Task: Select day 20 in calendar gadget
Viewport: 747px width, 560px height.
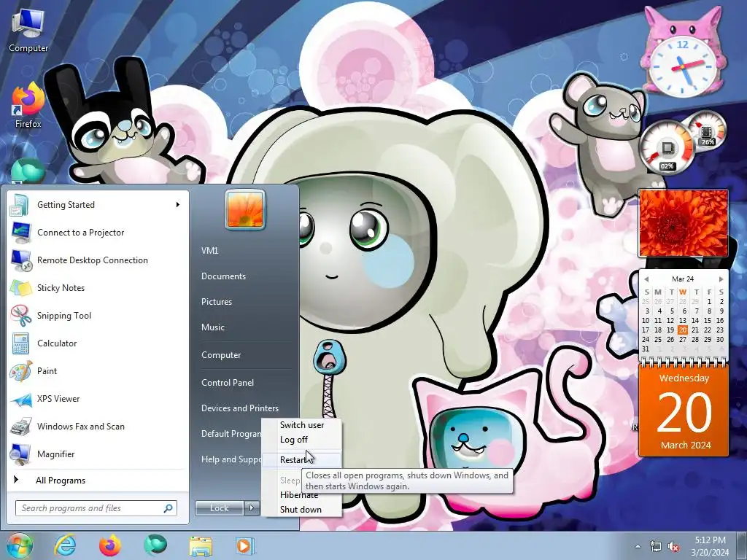Action: click(683, 330)
